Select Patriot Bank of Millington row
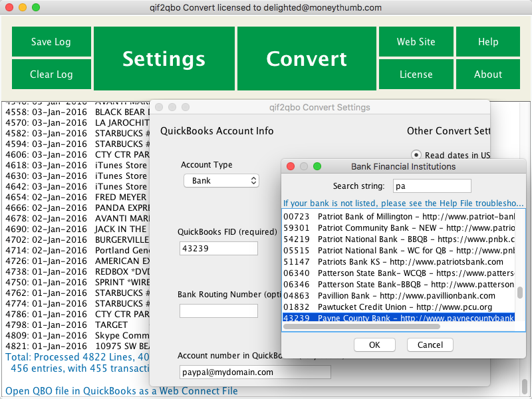This screenshot has width=532, height=399. [x=398, y=217]
